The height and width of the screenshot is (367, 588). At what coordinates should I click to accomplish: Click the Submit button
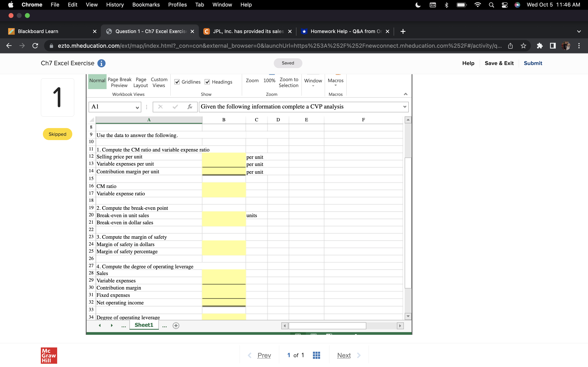(x=533, y=63)
